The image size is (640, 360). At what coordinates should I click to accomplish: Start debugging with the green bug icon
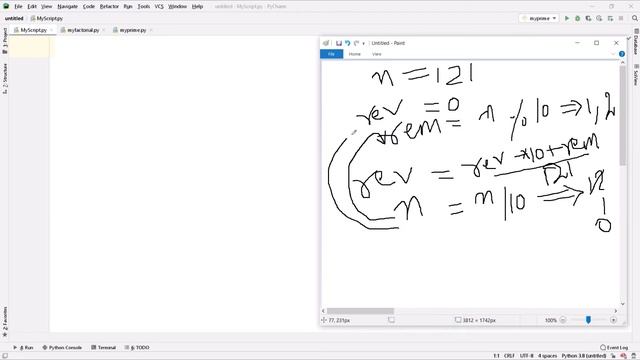(578, 18)
